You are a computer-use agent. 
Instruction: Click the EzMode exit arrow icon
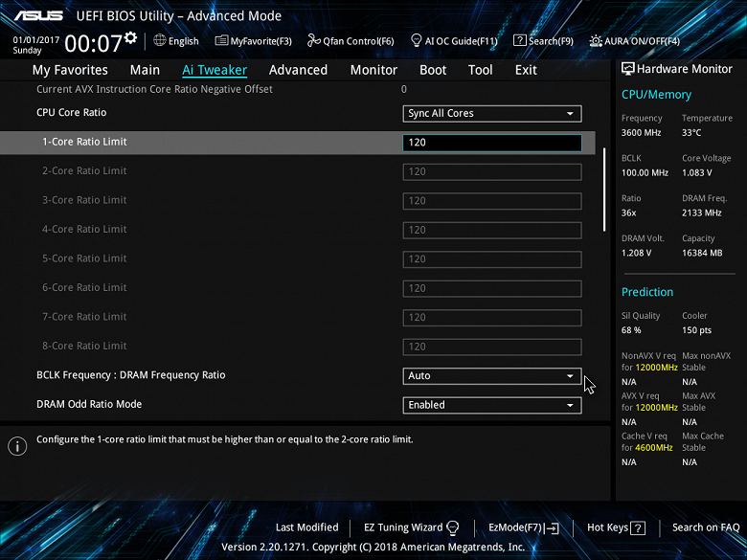[552, 528]
